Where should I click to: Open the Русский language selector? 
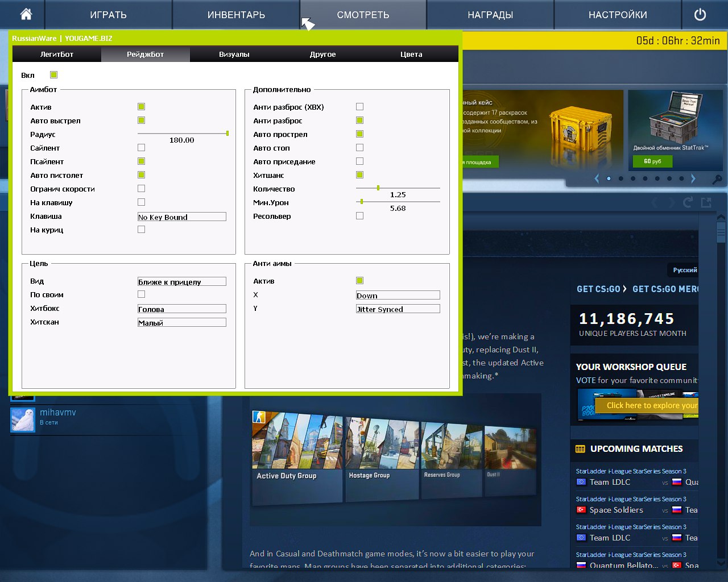click(x=684, y=270)
